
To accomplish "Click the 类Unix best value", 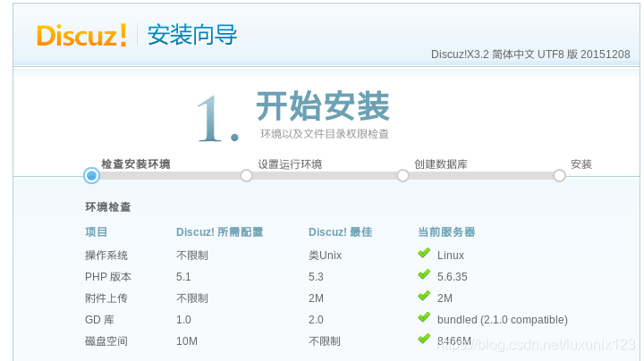I will tap(325, 256).
